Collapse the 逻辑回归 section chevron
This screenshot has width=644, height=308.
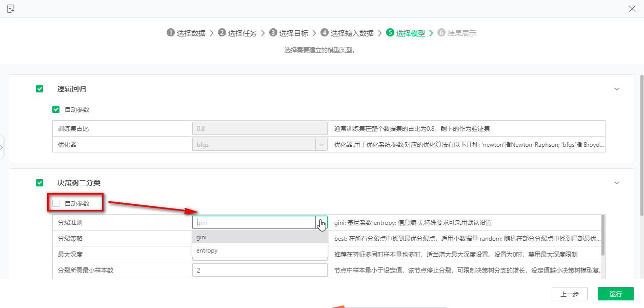617,89
